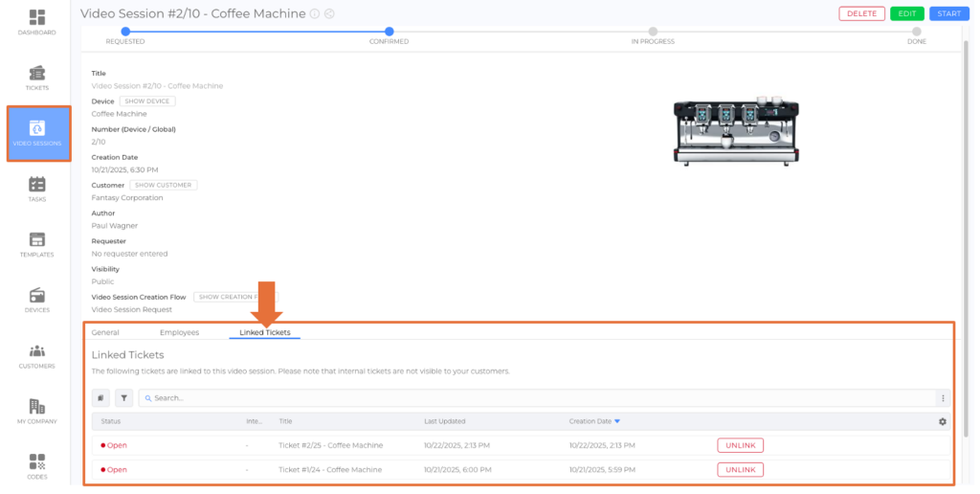
Task: Click the linked tickets search field
Action: (x=536, y=397)
